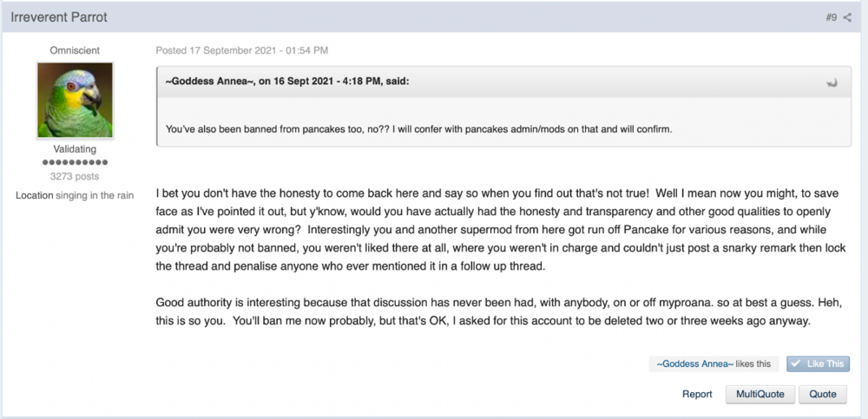This screenshot has width=868, height=419.
Task: Select the quoted header by ~Goddess Annea~
Action: pos(287,82)
